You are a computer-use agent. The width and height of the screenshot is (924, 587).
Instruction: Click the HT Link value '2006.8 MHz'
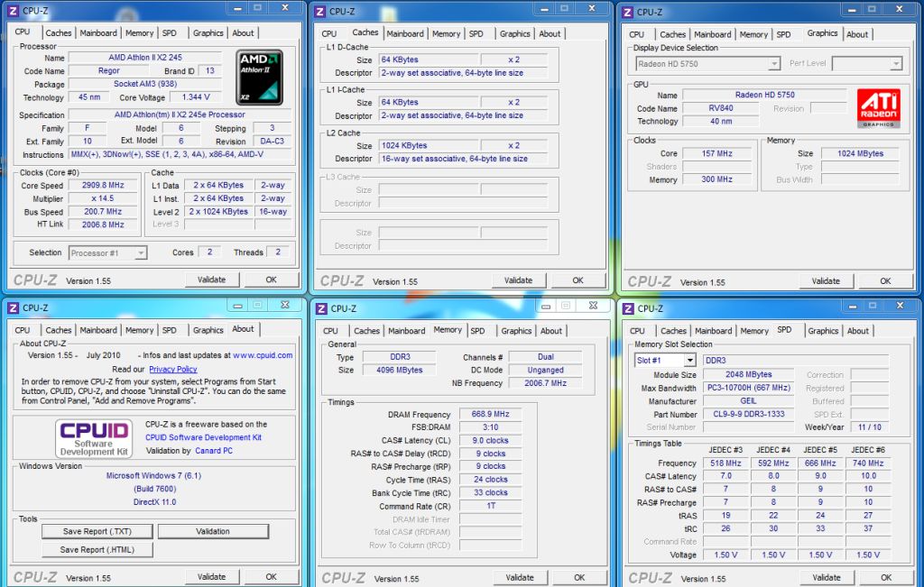(103, 225)
